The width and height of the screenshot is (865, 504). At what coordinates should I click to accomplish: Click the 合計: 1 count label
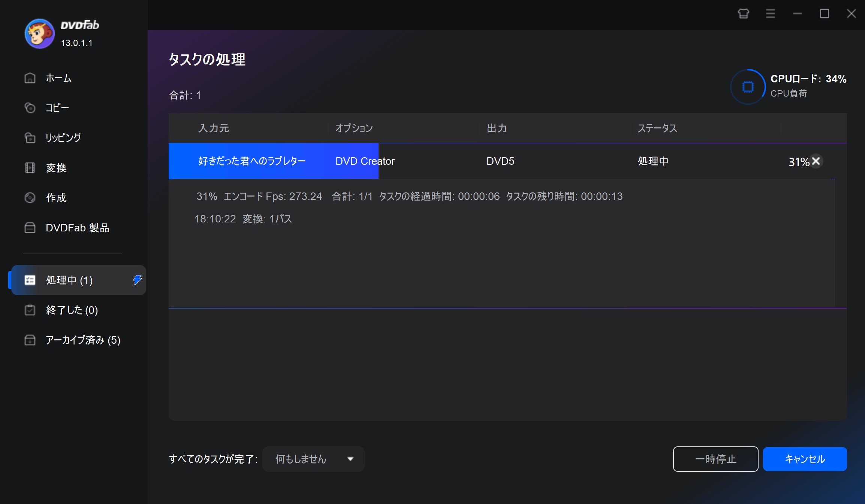(x=185, y=95)
